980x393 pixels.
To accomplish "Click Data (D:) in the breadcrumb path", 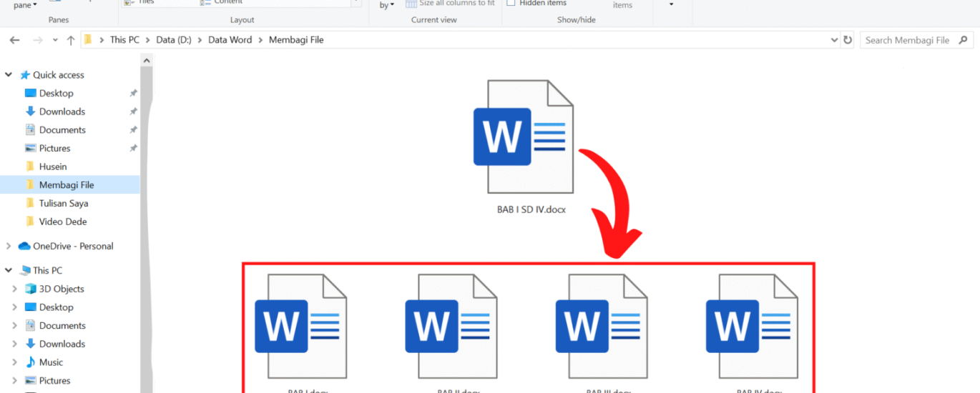I will tap(175, 40).
